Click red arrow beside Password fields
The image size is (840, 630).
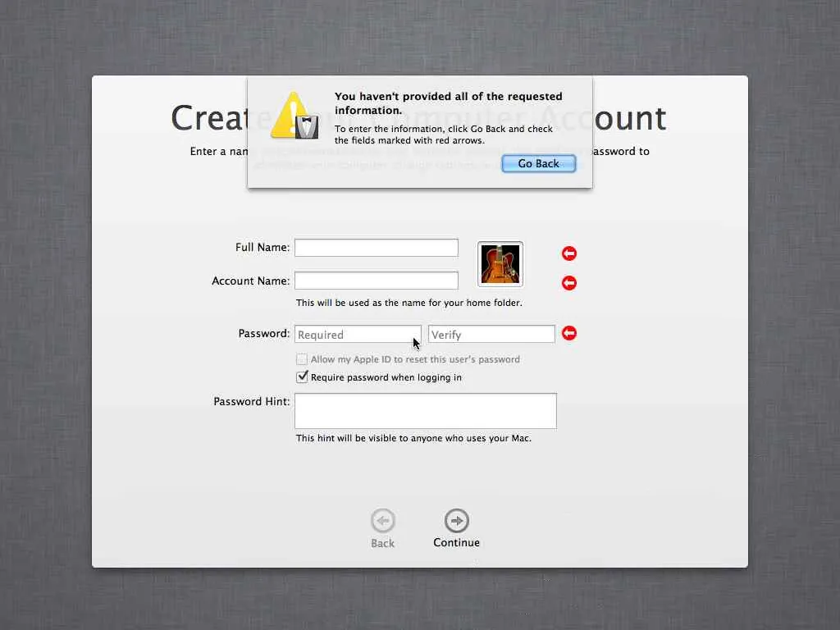(x=569, y=333)
